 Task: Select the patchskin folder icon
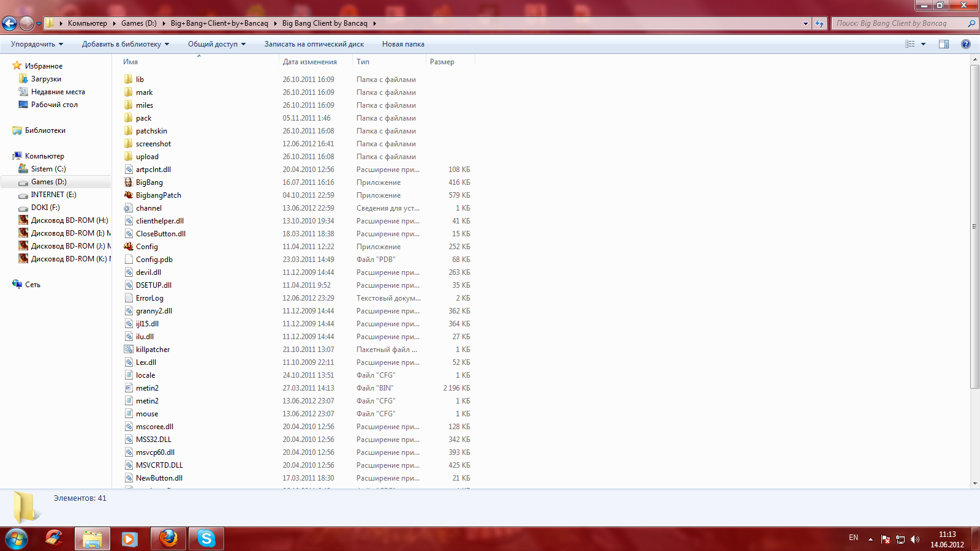coord(128,131)
